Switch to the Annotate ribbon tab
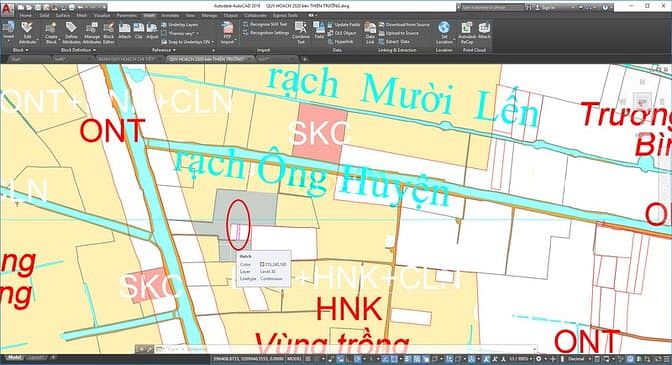Screen dimensions: 672x365 pos(170,15)
